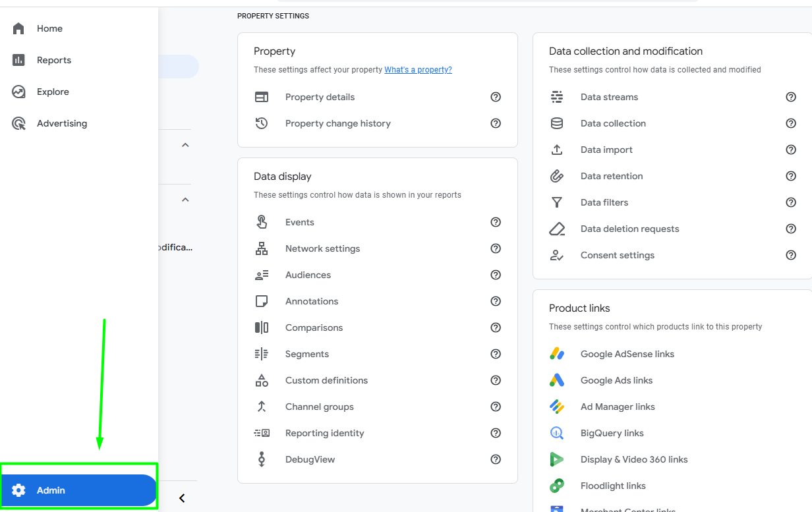812x512 pixels.
Task: Click the Data streams icon
Action: [x=557, y=97]
